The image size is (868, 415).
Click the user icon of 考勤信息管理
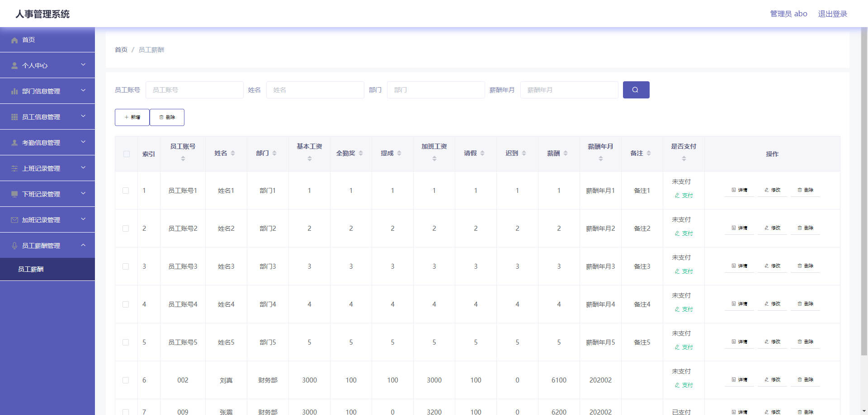point(14,143)
